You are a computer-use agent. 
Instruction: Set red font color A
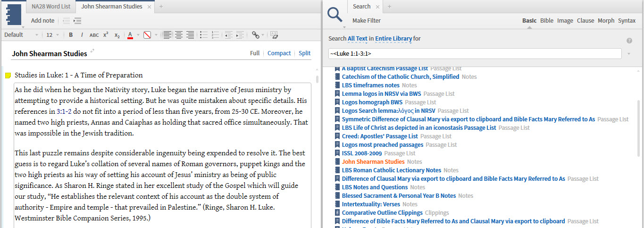pyautogui.click(x=130, y=35)
